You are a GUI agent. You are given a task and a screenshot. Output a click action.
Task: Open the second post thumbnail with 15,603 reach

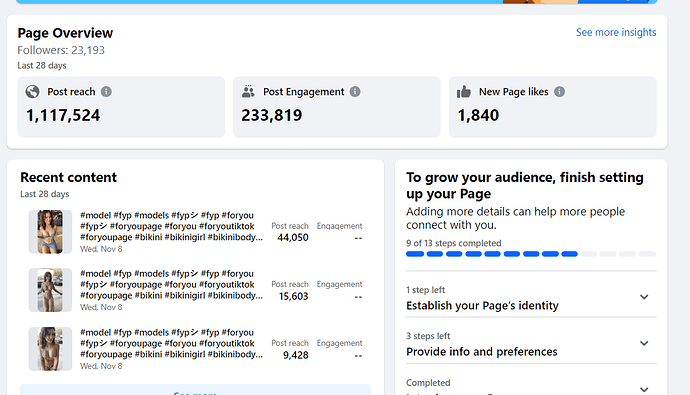50,290
